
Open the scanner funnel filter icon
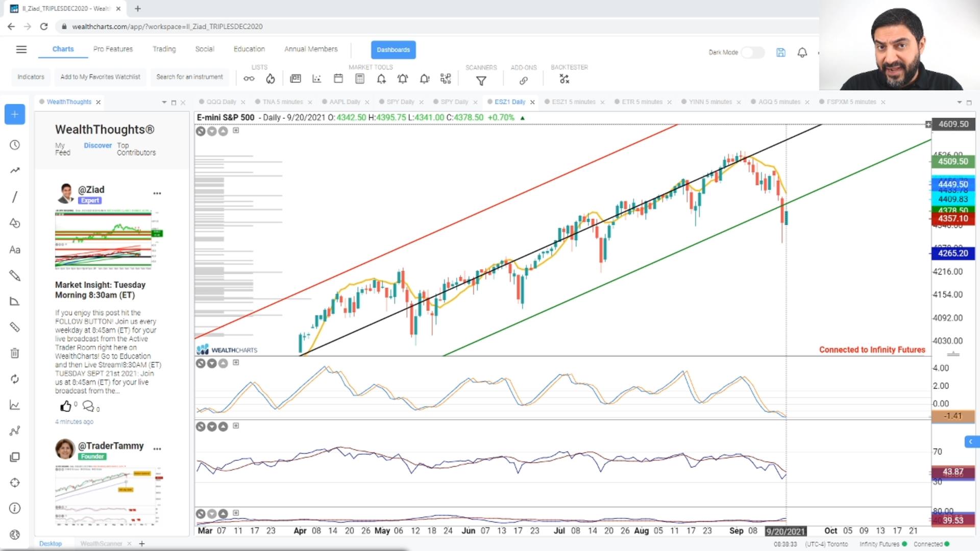(481, 80)
